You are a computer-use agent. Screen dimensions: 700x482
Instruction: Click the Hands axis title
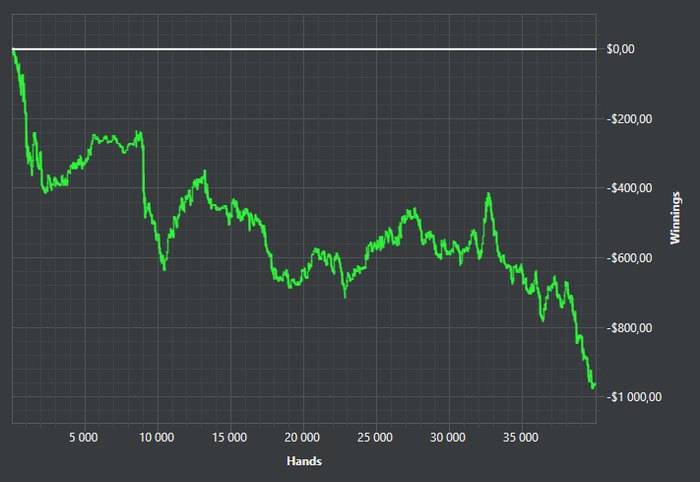pyautogui.click(x=304, y=461)
